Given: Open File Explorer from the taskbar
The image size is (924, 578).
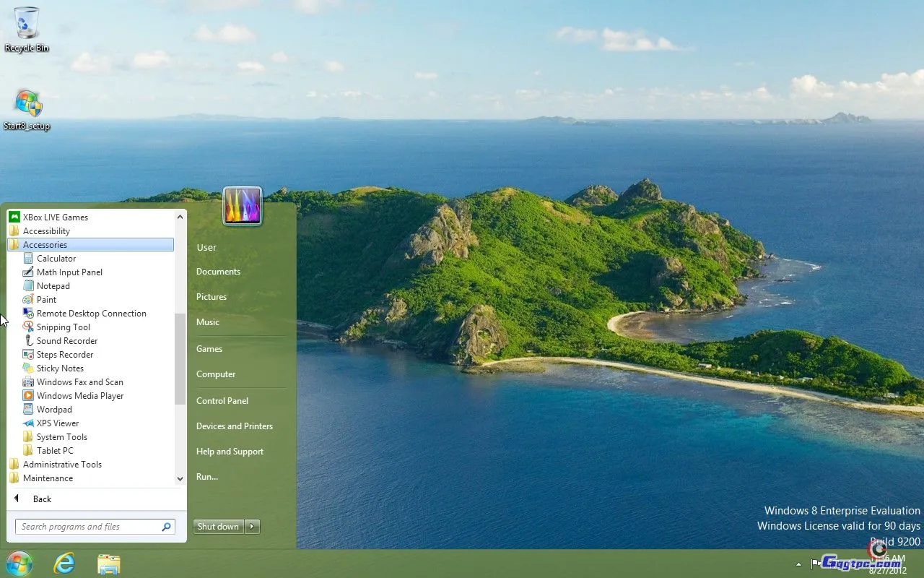Looking at the screenshot, I should coord(108,564).
